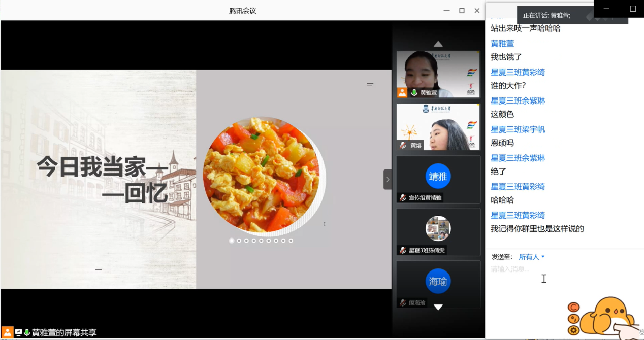The width and height of the screenshot is (644, 340).
Task: Click sender name 星夏三班梁宇帆 in chat
Action: coord(518,129)
